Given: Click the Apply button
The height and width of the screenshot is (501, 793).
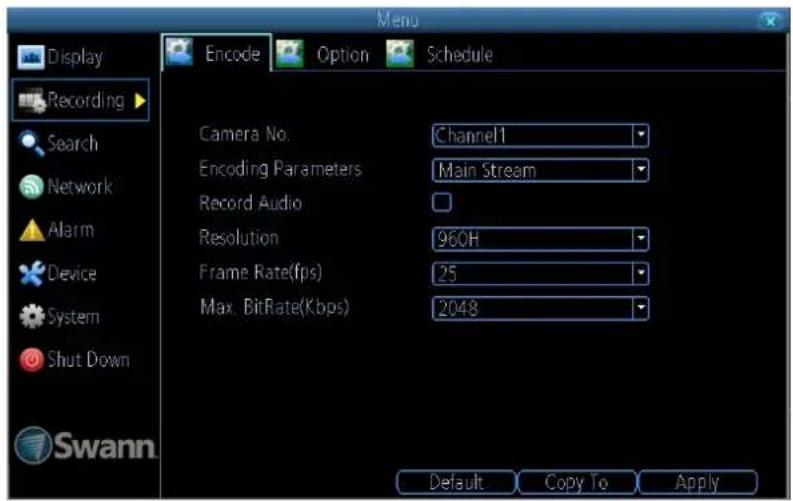Looking at the screenshot, I should click(x=698, y=482).
